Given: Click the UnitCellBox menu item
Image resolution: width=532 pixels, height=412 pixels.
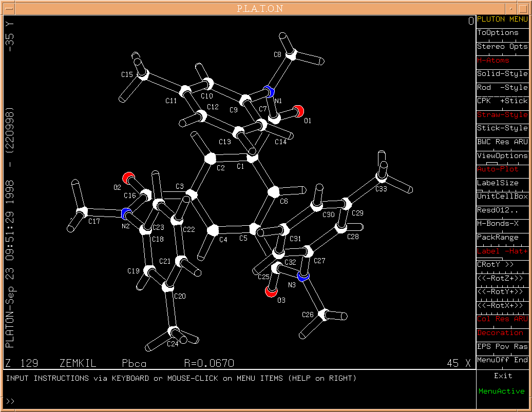Looking at the screenshot, I should (502, 197).
